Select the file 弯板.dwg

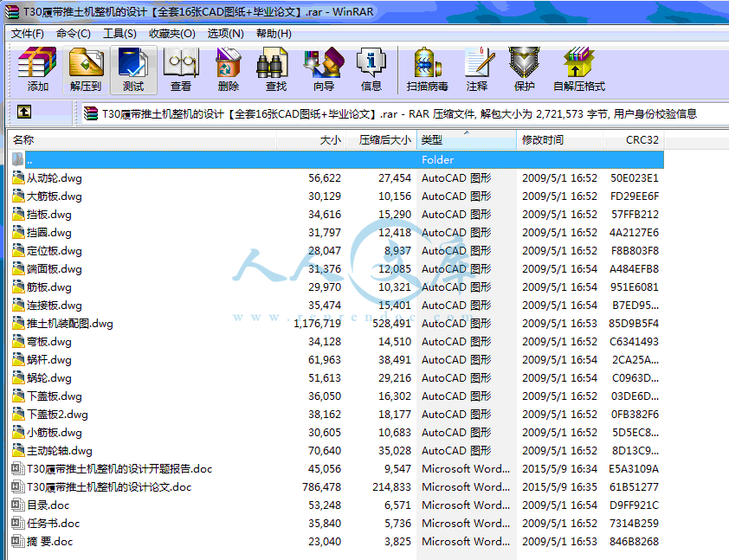(48, 342)
